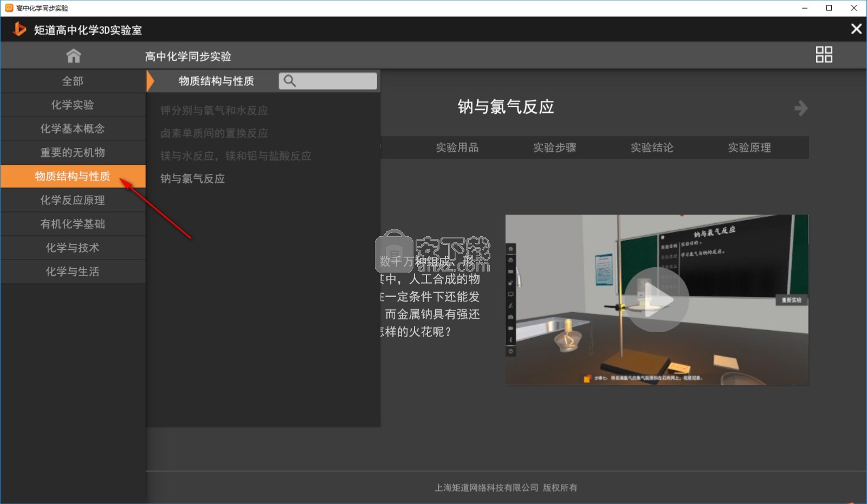Viewport: 867px width, 504px height.
Task: Go to next experiment with right arrow
Action: tap(801, 108)
